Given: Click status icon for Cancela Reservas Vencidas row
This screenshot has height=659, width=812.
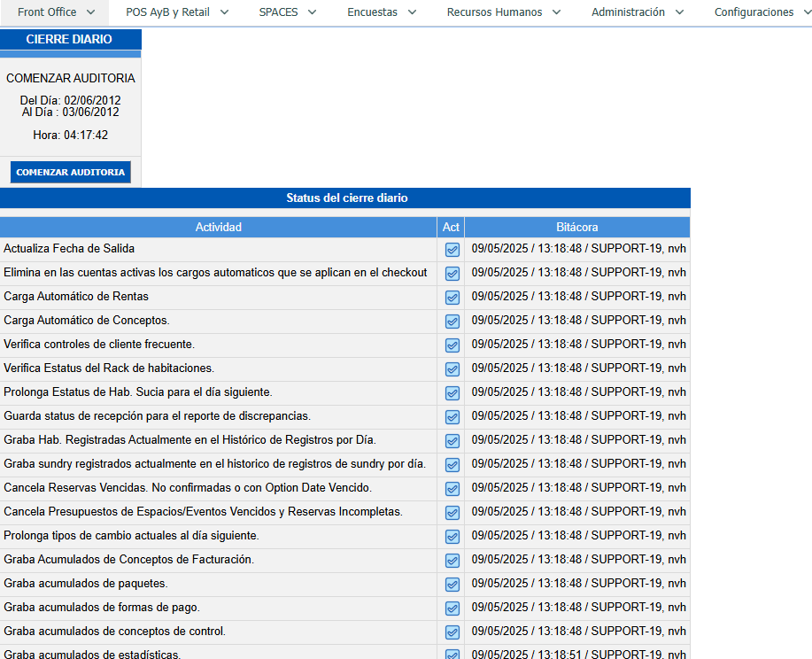Looking at the screenshot, I should pos(452,489).
